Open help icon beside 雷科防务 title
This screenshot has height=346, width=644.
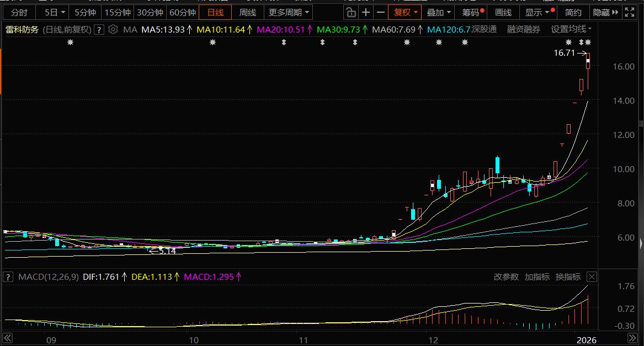(x=99, y=30)
